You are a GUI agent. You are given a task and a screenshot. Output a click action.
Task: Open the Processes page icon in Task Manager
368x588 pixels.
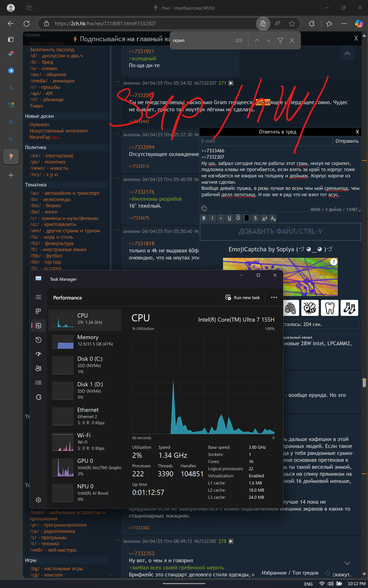(38, 311)
